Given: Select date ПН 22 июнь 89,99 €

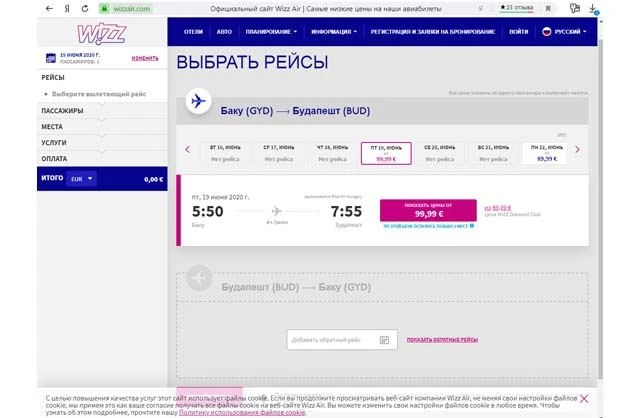Looking at the screenshot, I should [547, 153].
